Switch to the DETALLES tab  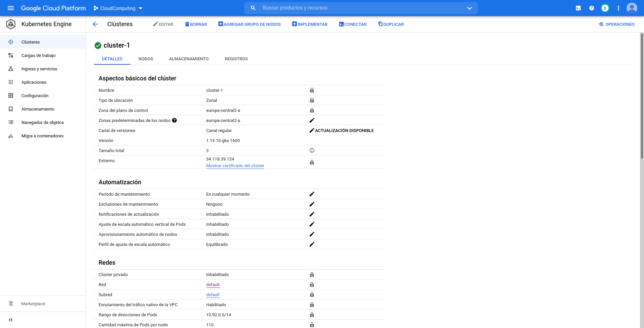112,59
